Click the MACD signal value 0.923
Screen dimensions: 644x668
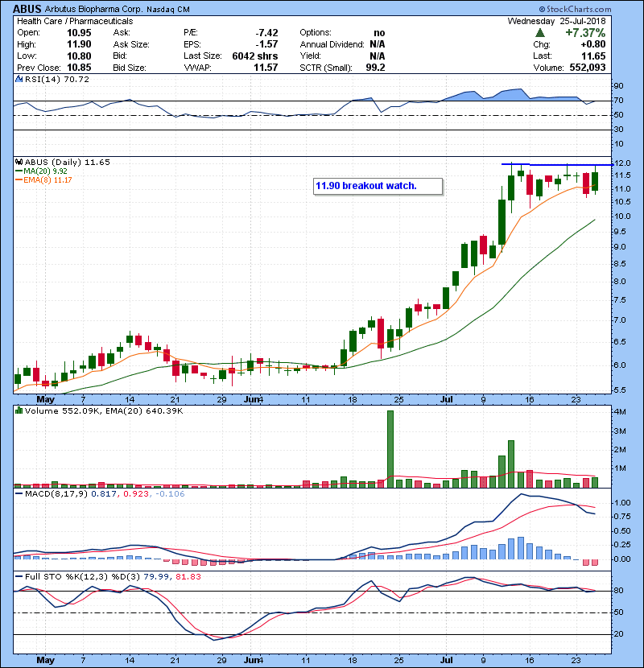pyautogui.click(x=136, y=494)
